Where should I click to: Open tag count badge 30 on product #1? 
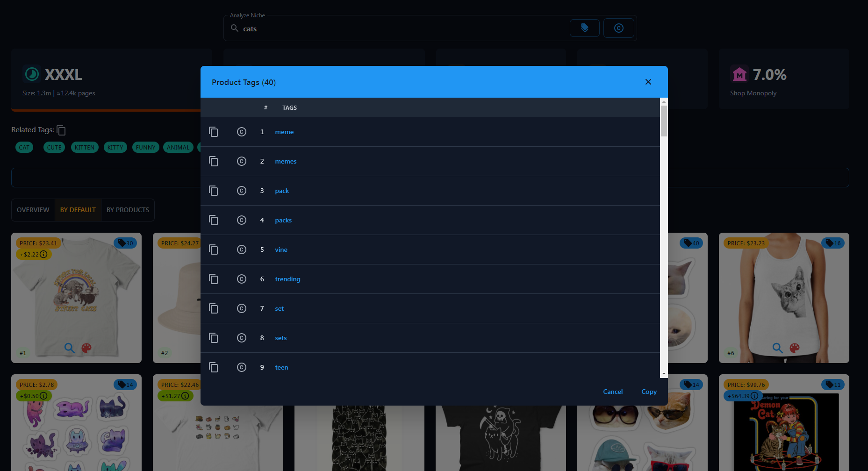click(125, 243)
